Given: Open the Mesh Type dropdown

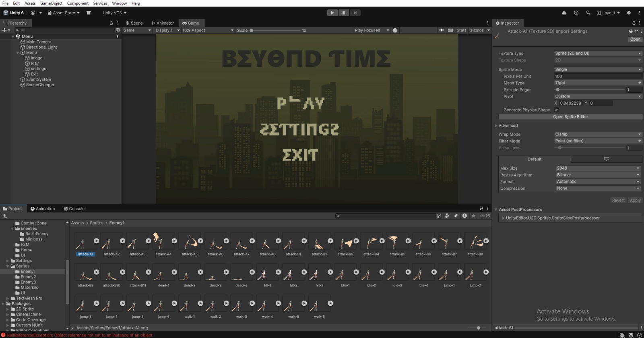Looking at the screenshot, I should click(x=598, y=83).
